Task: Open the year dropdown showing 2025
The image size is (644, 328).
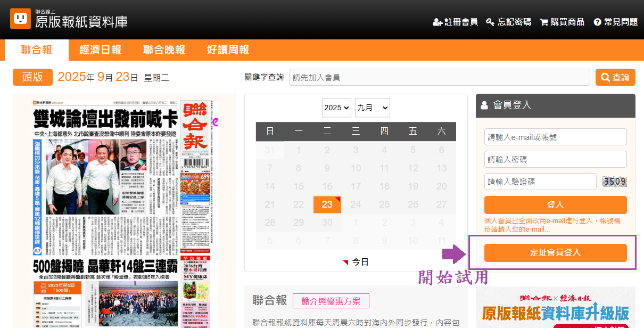Action: (336, 108)
